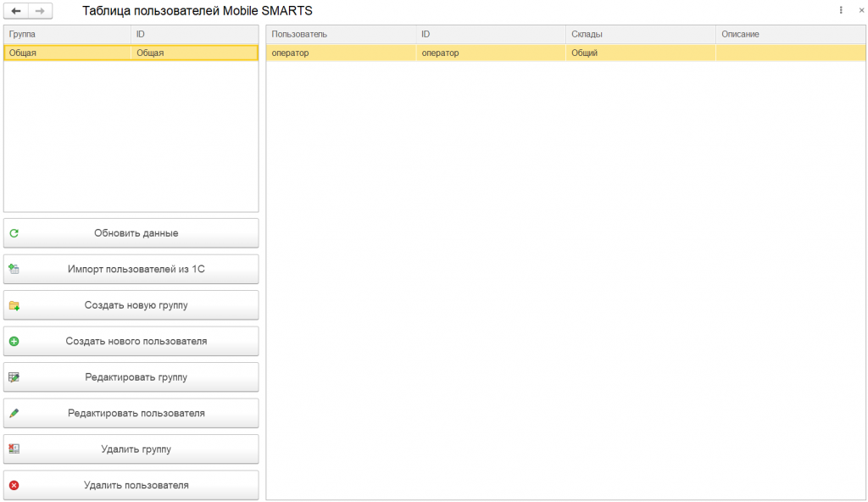
Task: Click the Редактировать пользователя label
Action: click(x=136, y=413)
